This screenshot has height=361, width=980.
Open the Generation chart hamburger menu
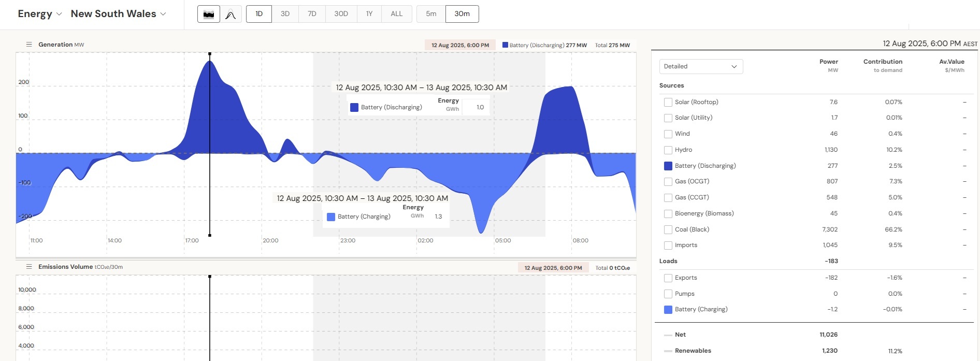pos(29,45)
